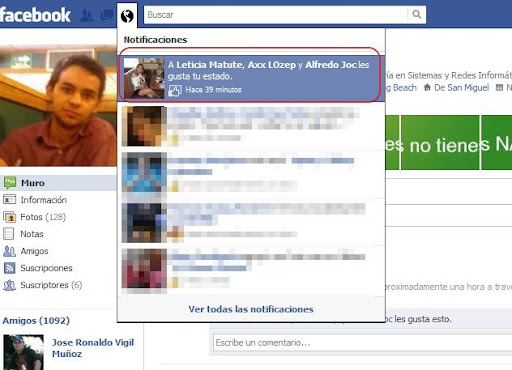Click the Información card icon
This screenshot has width=512, height=370.
pos(9,200)
